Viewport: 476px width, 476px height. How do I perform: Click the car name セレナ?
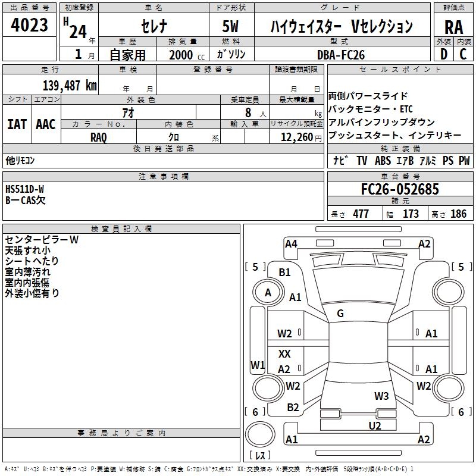click(154, 26)
